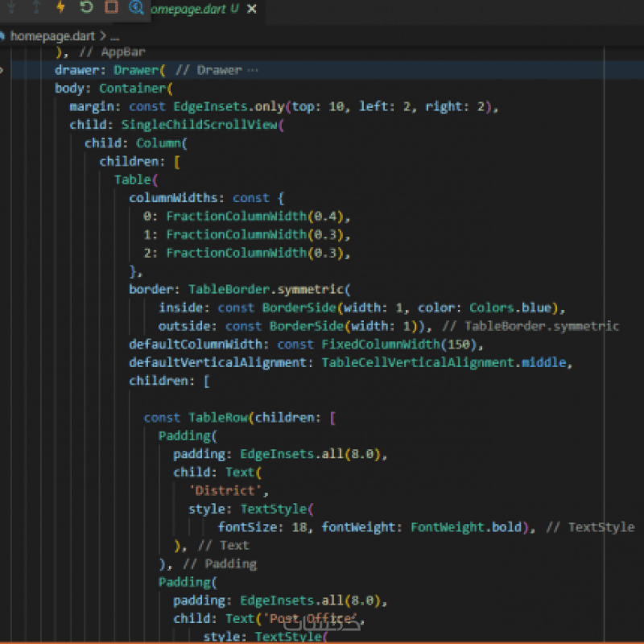Click the Dart file icon in breadcrumb
The width and height of the screenshot is (644, 644).
pos(3,36)
